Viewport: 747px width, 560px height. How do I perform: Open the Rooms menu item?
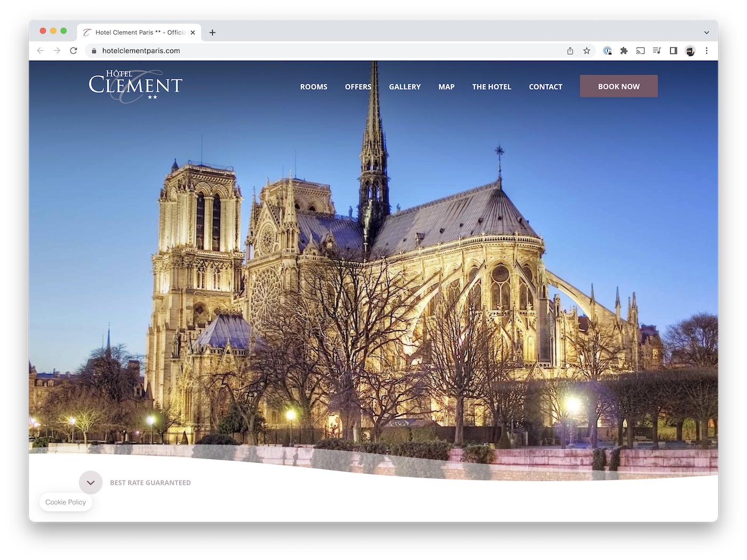click(314, 87)
